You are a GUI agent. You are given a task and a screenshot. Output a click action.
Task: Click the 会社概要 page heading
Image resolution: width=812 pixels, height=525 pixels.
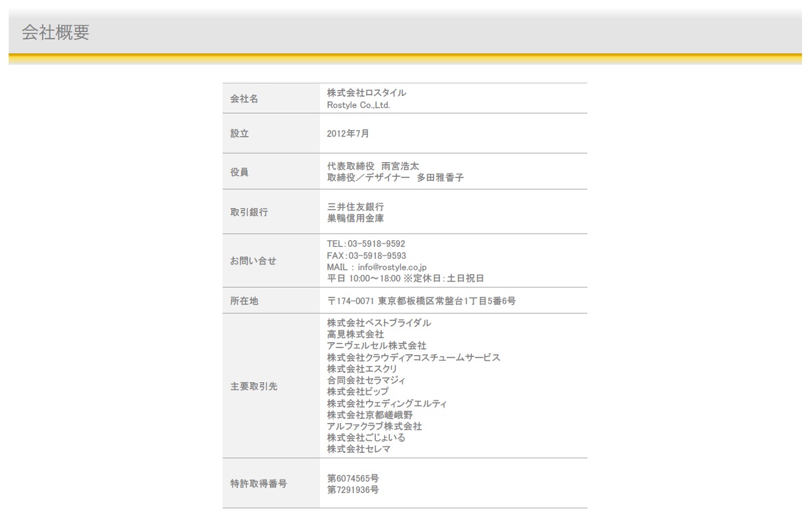tap(55, 33)
